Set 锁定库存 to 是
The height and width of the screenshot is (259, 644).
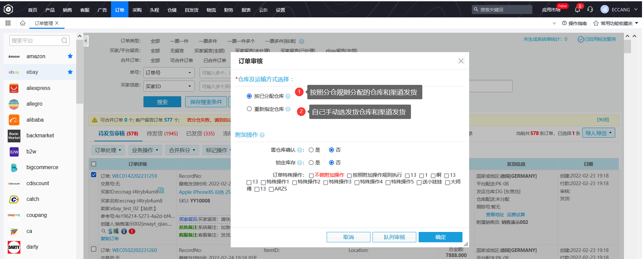pyautogui.click(x=311, y=163)
